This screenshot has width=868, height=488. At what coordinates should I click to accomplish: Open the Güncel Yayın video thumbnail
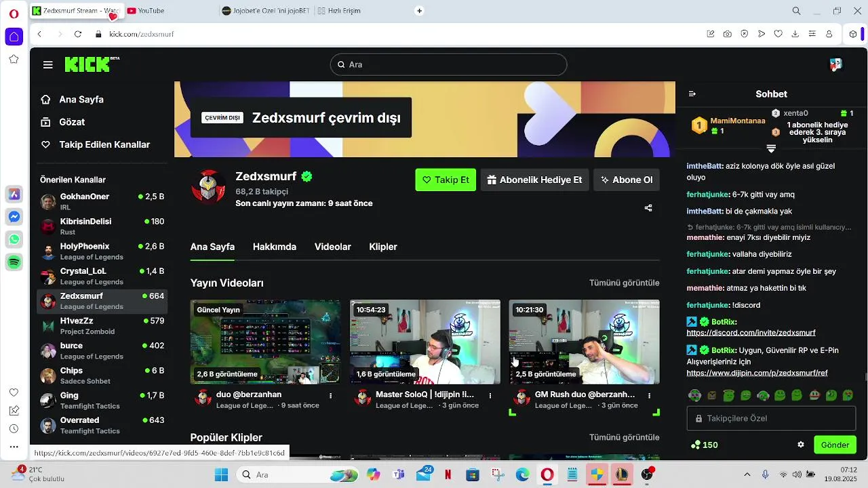click(266, 342)
